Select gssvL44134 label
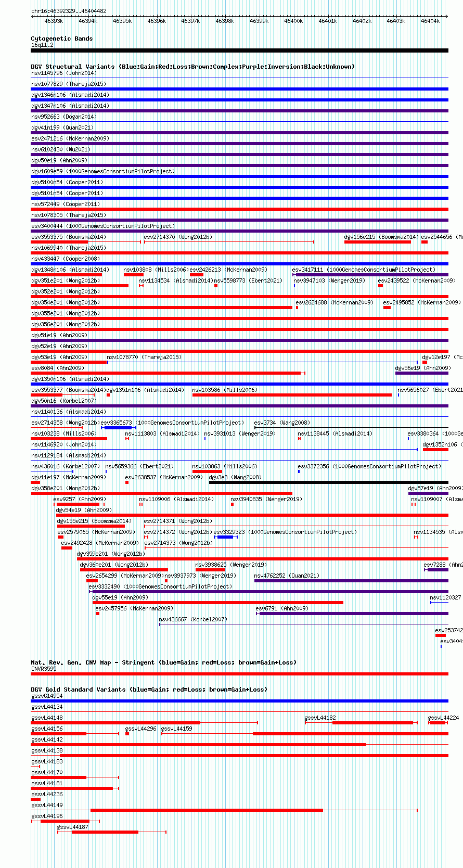This screenshot has height=868, width=463. tap(47, 707)
